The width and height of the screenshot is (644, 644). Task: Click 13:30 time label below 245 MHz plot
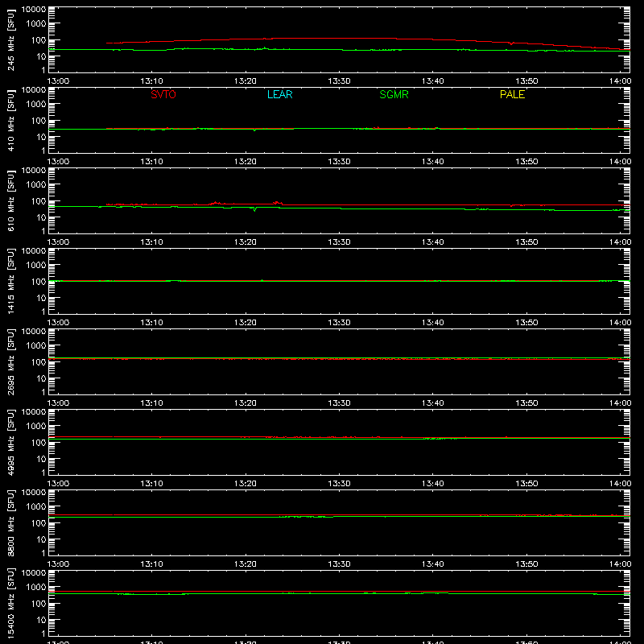339,81
